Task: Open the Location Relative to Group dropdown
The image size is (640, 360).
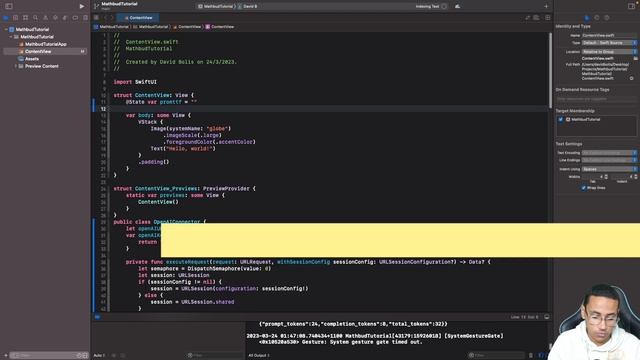Action: (x=609, y=52)
